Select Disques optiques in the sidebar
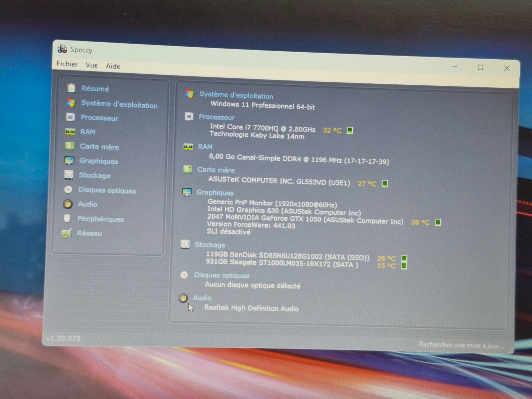532x399 pixels. [107, 190]
